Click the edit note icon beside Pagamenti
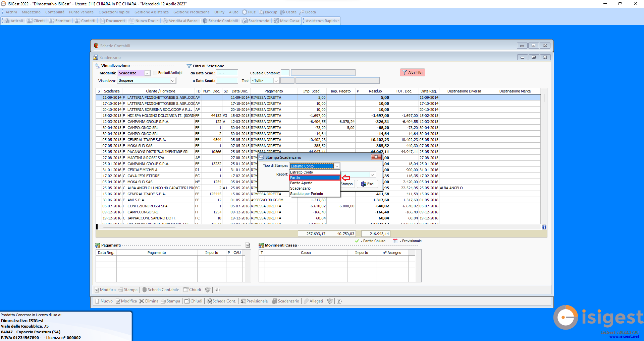Screen dimensions: 644x341 248,245
